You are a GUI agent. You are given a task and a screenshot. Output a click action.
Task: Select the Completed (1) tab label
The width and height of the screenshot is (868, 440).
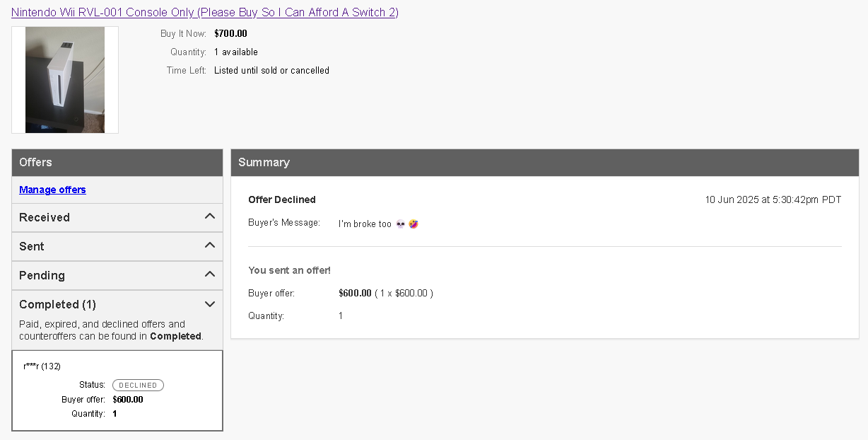(57, 304)
